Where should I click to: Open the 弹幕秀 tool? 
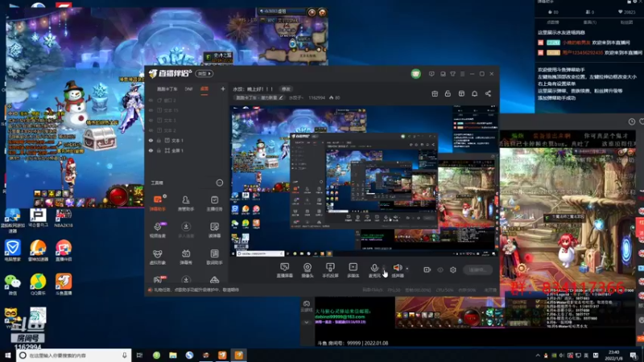click(186, 257)
